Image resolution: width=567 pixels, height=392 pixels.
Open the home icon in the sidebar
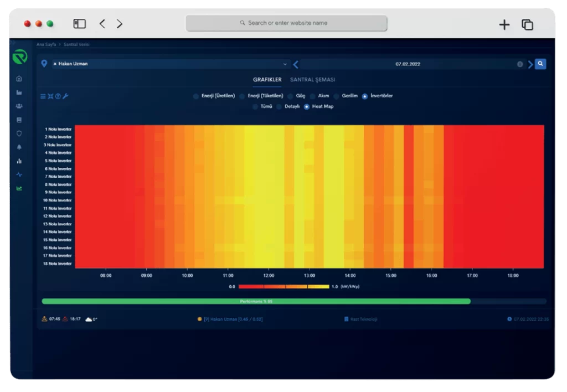(x=19, y=79)
